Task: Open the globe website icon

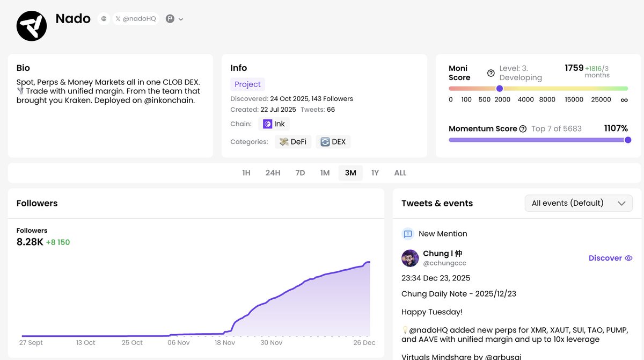Action: click(104, 19)
